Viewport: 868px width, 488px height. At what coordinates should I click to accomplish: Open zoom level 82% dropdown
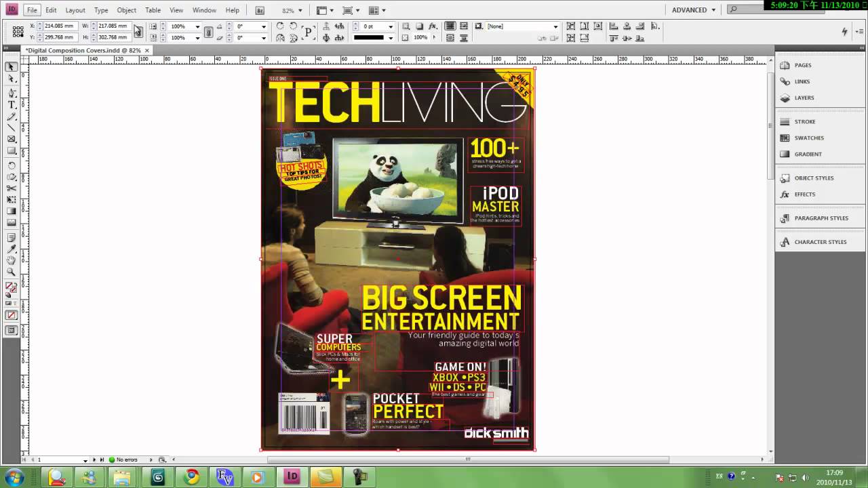[x=301, y=10]
